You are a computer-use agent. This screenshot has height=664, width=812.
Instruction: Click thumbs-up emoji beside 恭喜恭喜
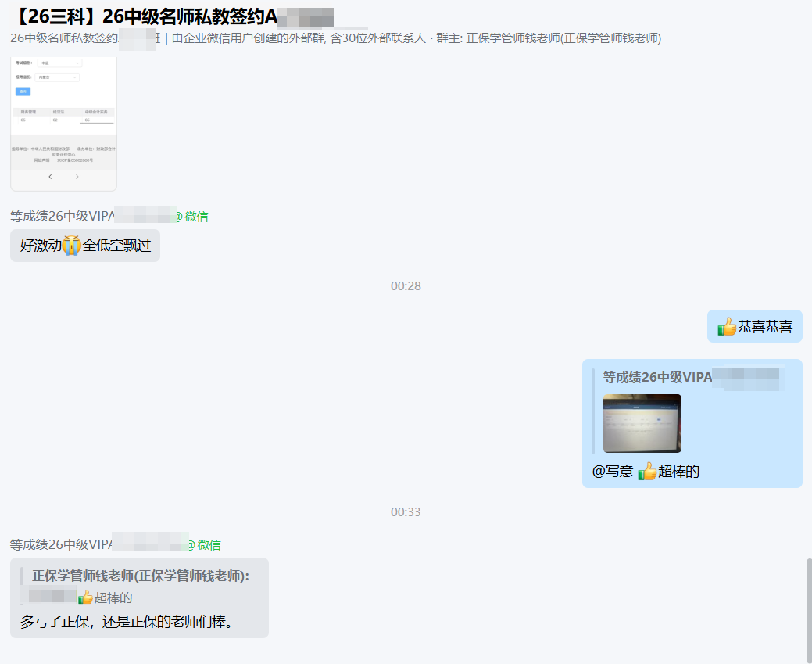point(727,327)
